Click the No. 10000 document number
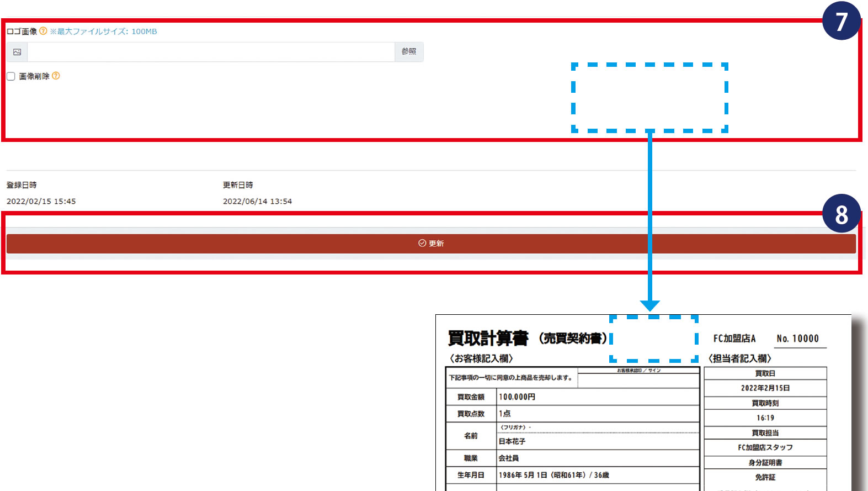 coord(797,339)
